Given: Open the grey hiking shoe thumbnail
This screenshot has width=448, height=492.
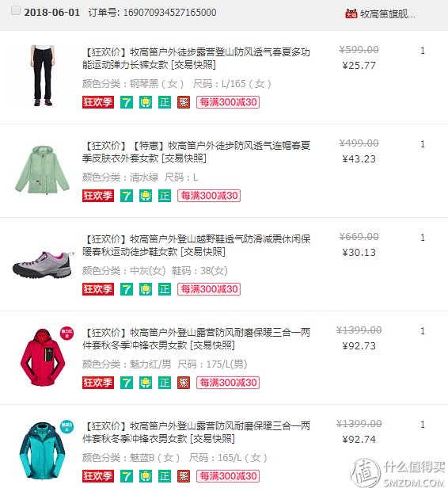Looking at the screenshot, I should pos(43,265).
